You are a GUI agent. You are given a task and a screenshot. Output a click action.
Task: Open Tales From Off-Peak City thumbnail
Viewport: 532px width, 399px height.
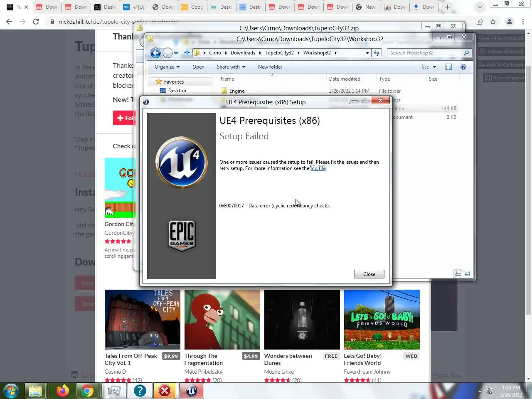[x=143, y=320]
